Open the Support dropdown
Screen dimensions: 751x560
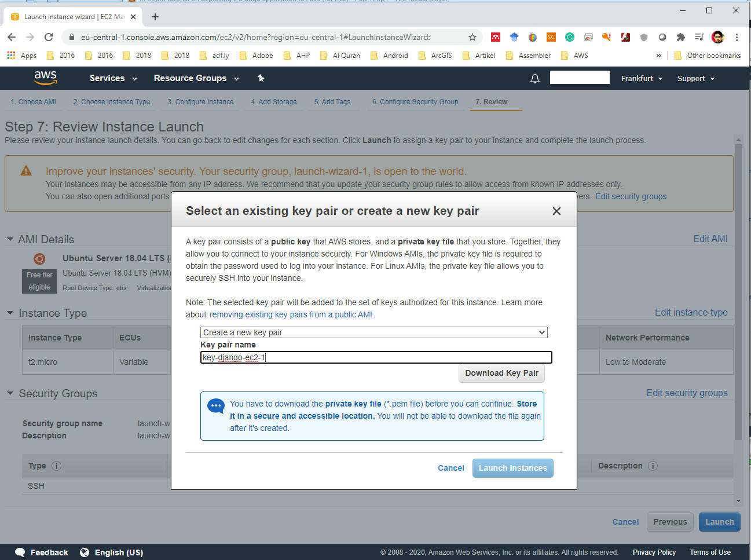click(x=696, y=78)
